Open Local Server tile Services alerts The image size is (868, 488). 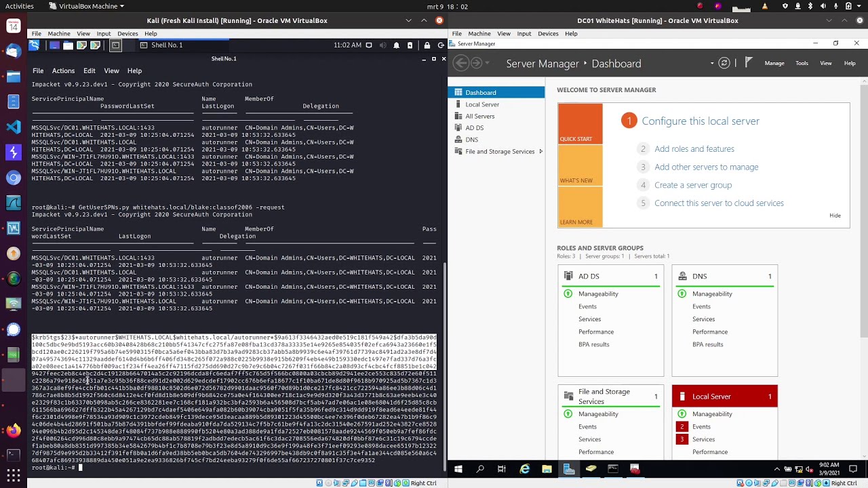pos(703,439)
